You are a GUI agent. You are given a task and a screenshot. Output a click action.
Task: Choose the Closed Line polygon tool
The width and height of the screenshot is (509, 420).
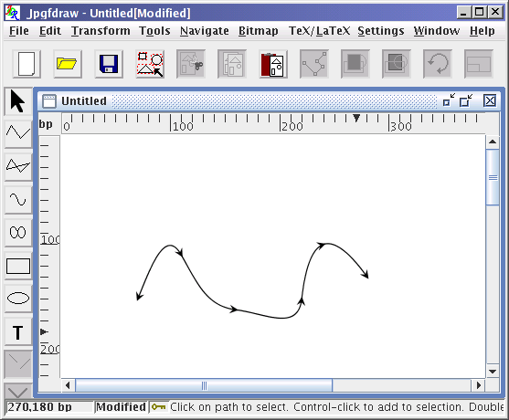18,166
